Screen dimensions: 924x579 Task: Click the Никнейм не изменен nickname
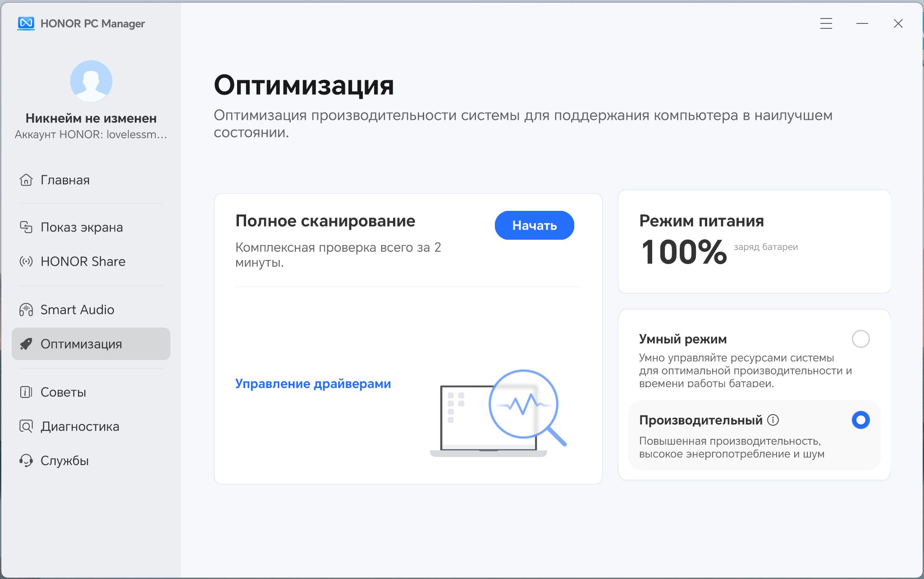click(x=91, y=118)
